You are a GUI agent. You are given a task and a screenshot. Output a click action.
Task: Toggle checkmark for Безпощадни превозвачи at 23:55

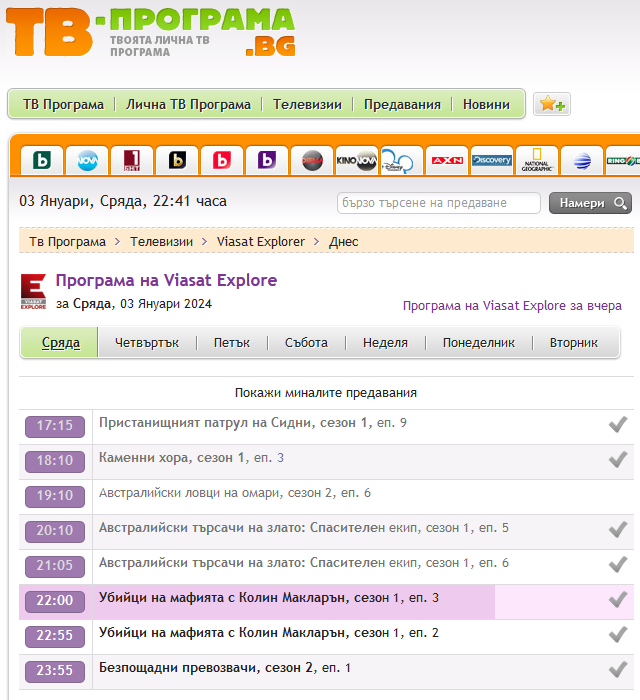[618, 670]
